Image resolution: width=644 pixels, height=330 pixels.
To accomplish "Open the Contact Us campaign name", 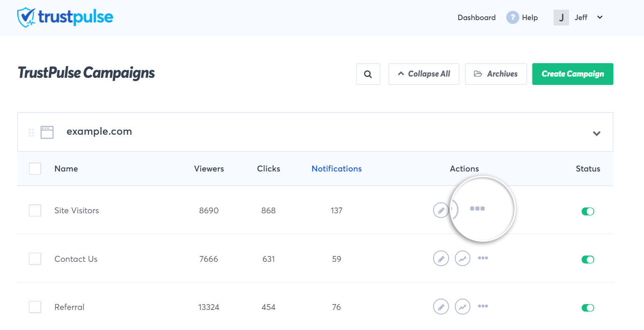I will coord(76,259).
